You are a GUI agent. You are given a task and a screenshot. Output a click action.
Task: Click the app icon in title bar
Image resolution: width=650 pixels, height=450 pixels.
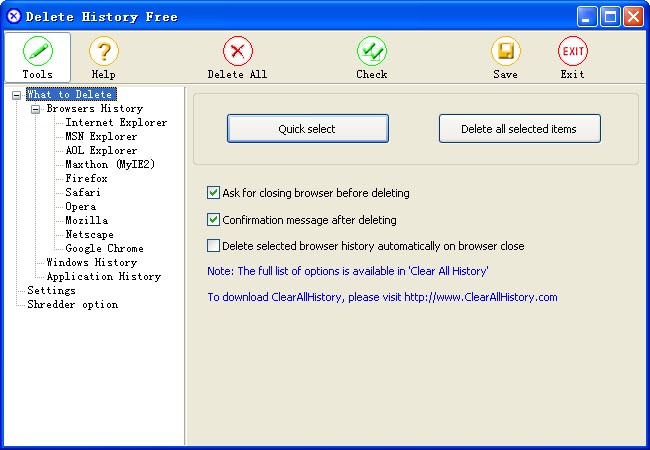pyautogui.click(x=13, y=16)
